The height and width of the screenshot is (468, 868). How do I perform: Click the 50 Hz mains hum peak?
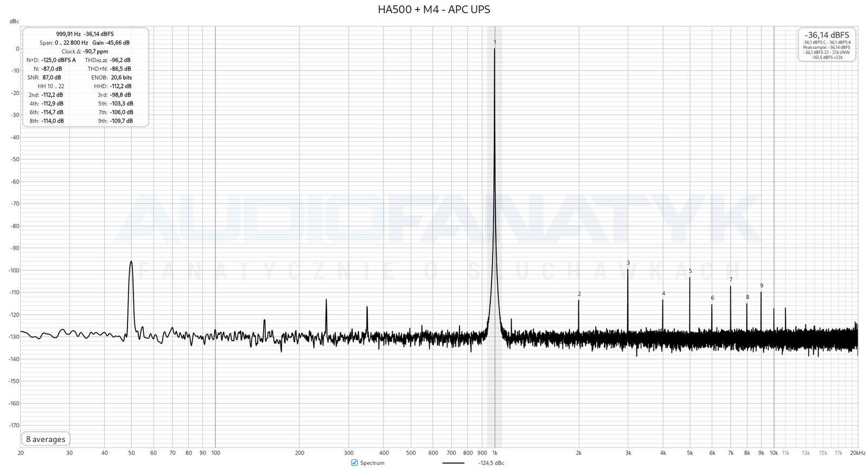[x=131, y=262]
